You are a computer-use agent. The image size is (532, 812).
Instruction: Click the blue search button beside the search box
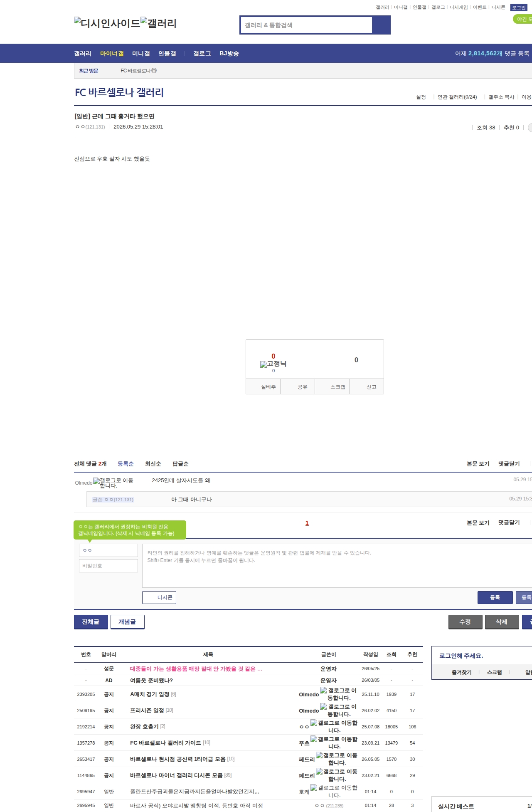coord(381,25)
